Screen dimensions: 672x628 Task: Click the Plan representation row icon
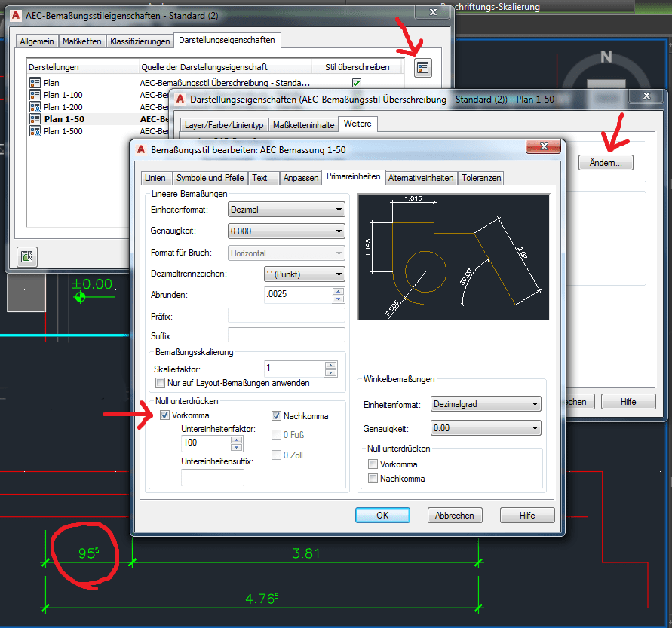(35, 83)
